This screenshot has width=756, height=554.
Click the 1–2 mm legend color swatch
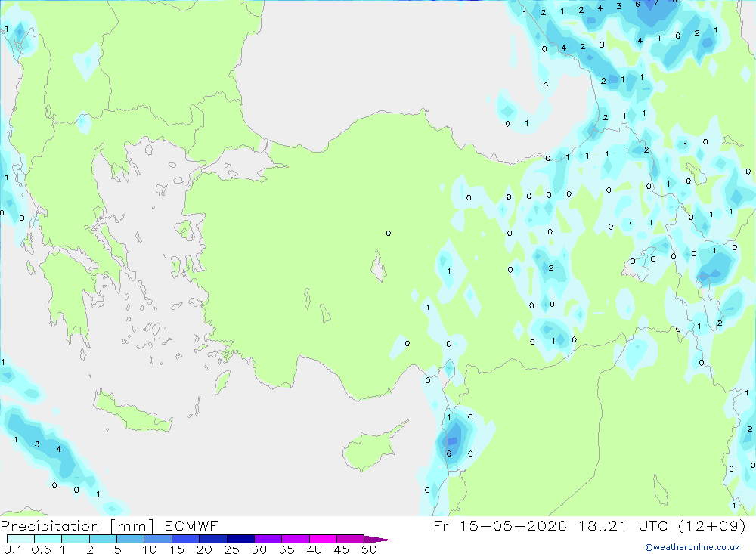pyautogui.click(x=76, y=539)
